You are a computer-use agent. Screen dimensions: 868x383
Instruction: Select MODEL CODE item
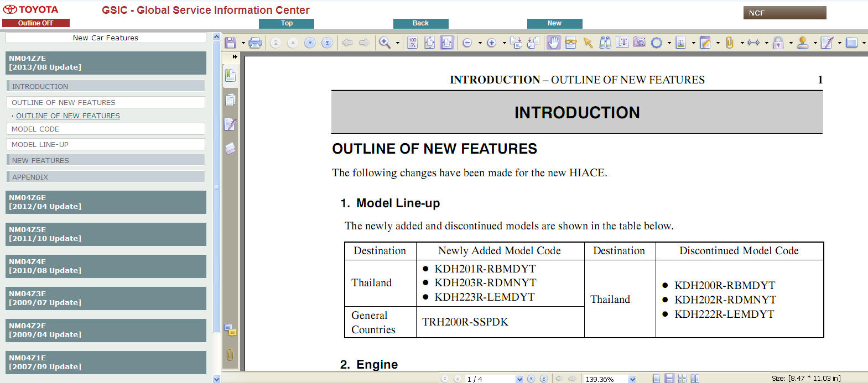[106, 129]
